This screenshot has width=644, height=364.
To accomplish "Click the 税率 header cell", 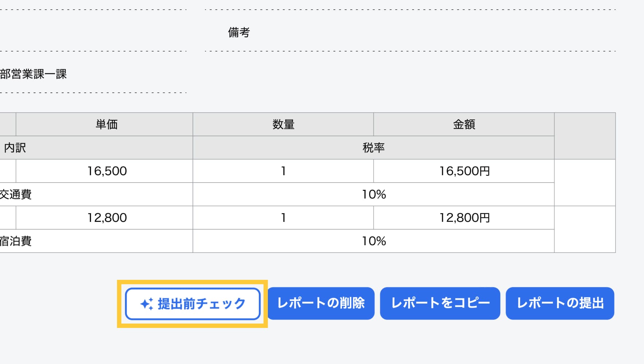I will 374,148.
